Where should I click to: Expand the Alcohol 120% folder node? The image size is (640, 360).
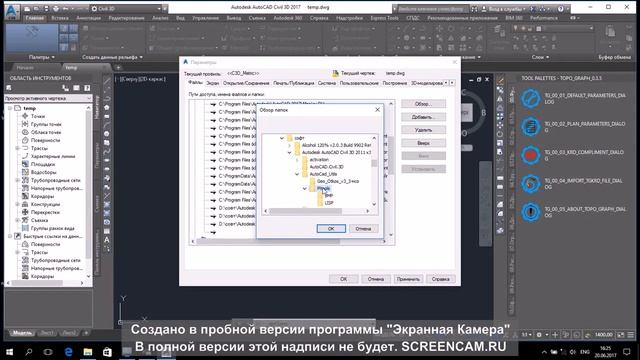tap(289, 145)
